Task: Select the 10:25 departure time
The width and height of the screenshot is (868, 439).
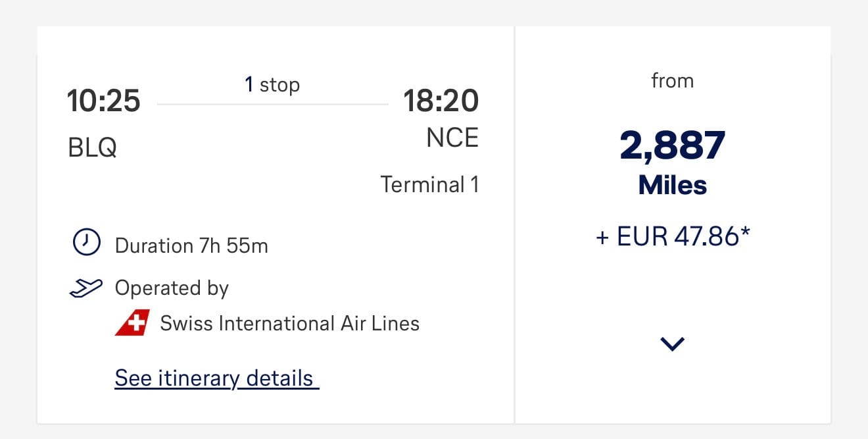Action: (104, 101)
